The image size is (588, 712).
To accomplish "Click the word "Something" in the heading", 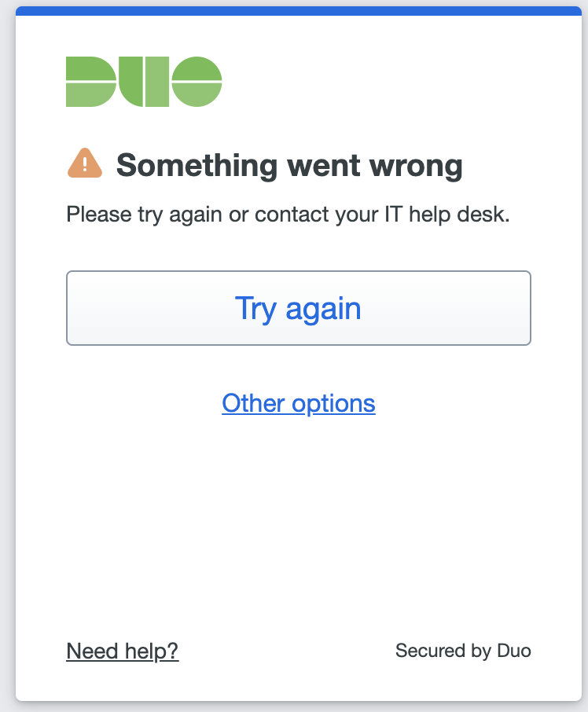I will (x=197, y=166).
